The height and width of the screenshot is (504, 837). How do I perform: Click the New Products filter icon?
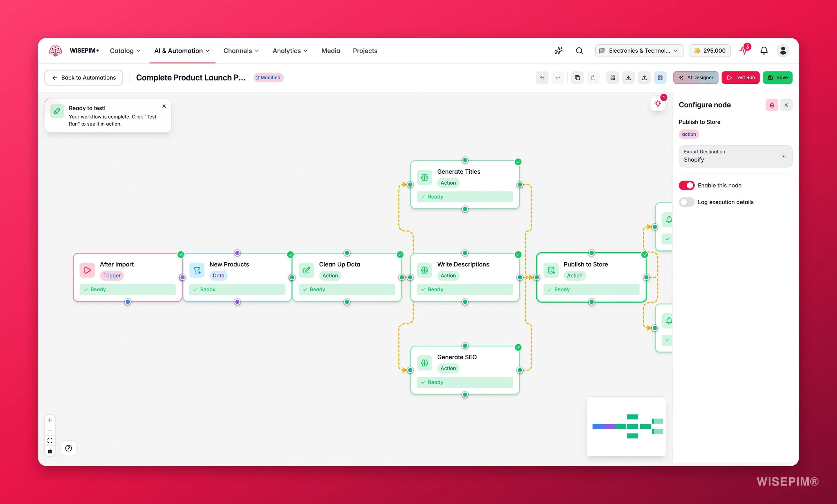point(197,270)
